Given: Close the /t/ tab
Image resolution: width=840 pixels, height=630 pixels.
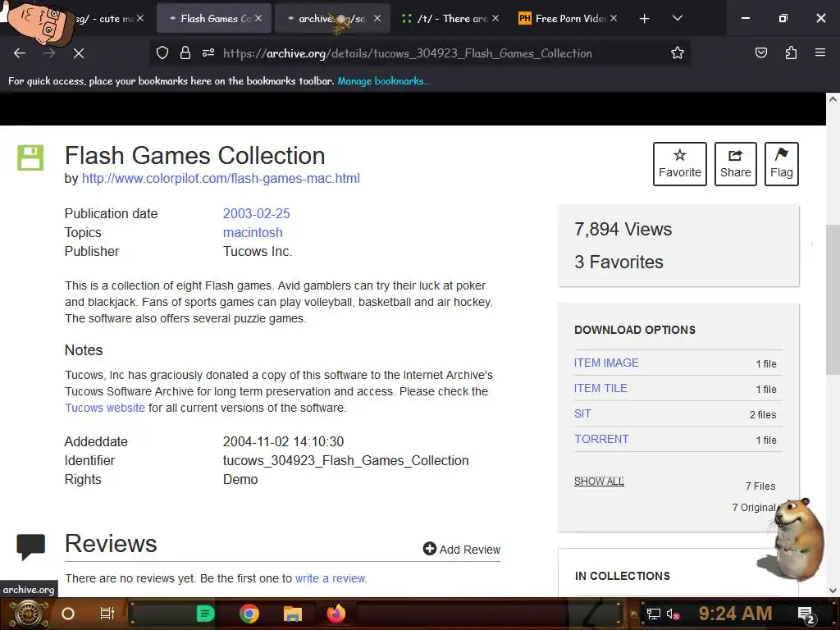Looking at the screenshot, I should pyautogui.click(x=495, y=18).
